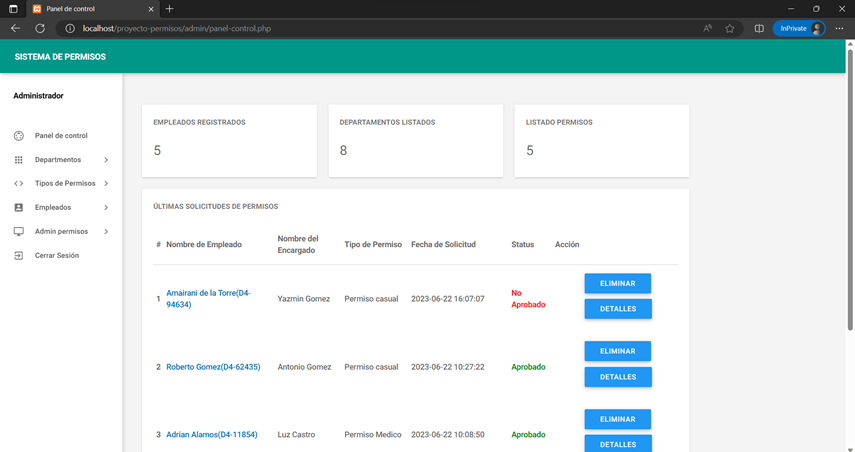Add page to favorites with star icon
The width and height of the screenshot is (855, 452).
click(x=730, y=29)
